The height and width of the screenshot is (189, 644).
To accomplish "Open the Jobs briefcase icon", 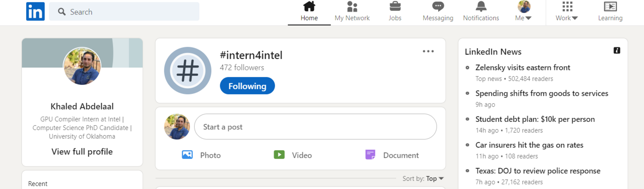I will pyautogui.click(x=395, y=7).
